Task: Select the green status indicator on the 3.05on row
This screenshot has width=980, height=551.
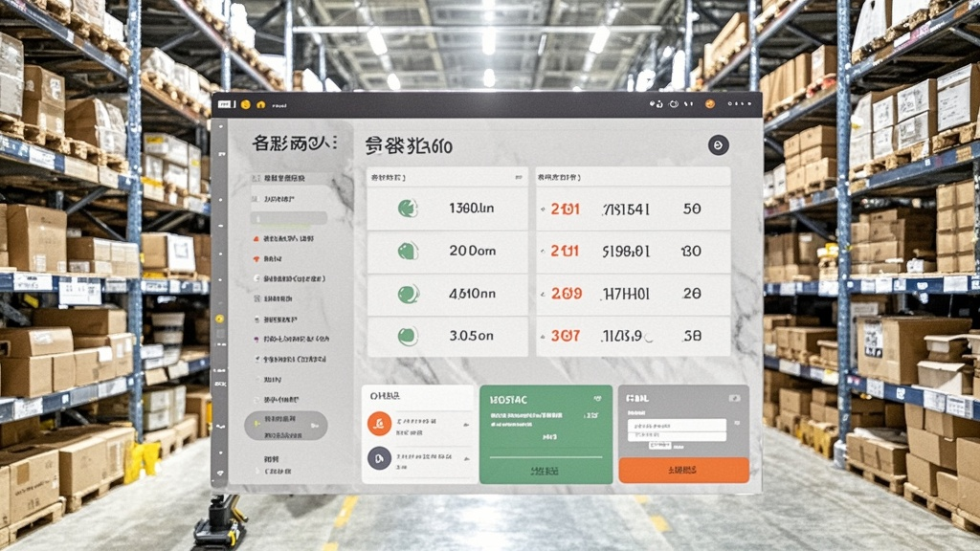Action: pyautogui.click(x=407, y=336)
